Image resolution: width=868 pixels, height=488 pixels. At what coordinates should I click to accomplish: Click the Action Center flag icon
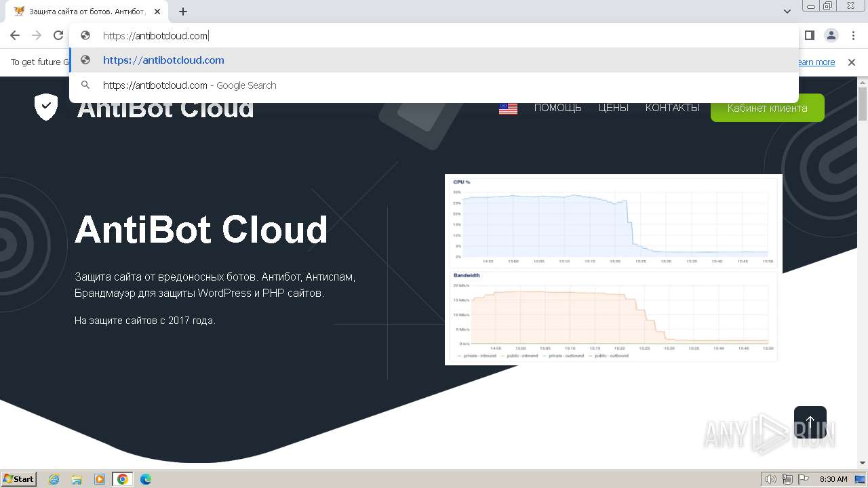pyautogui.click(x=804, y=479)
